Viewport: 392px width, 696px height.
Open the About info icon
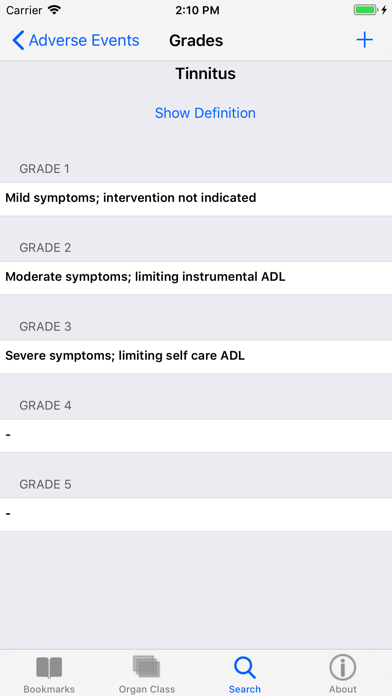pos(342,667)
